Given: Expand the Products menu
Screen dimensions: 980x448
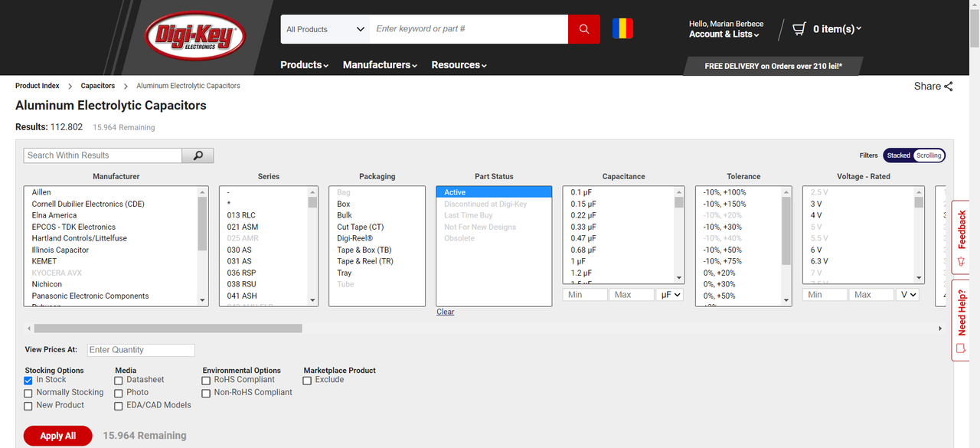Looking at the screenshot, I should click(304, 65).
